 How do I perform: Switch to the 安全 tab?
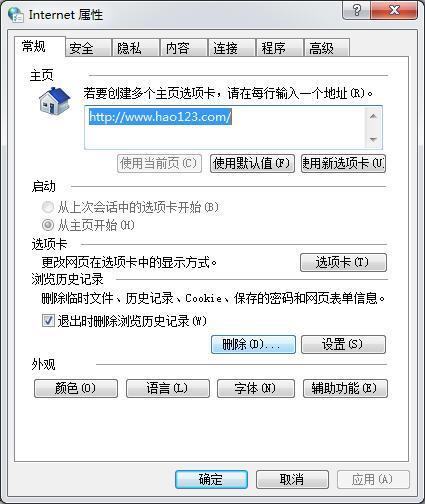tap(88, 48)
